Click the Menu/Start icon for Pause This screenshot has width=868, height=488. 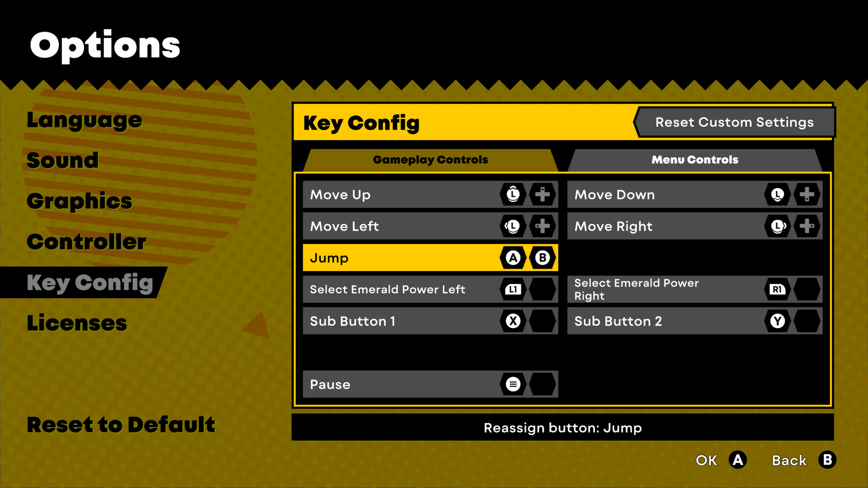tap(512, 385)
